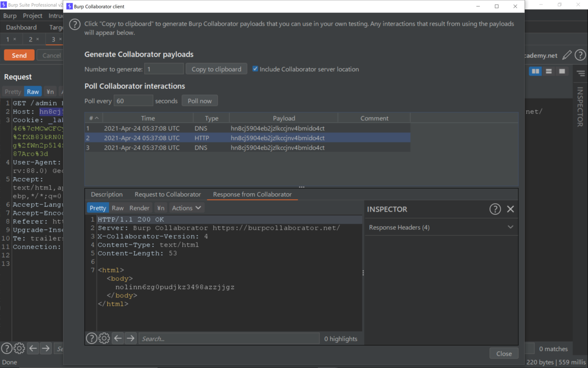Edit the target with Repeater's pencil icon

point(567,55)
